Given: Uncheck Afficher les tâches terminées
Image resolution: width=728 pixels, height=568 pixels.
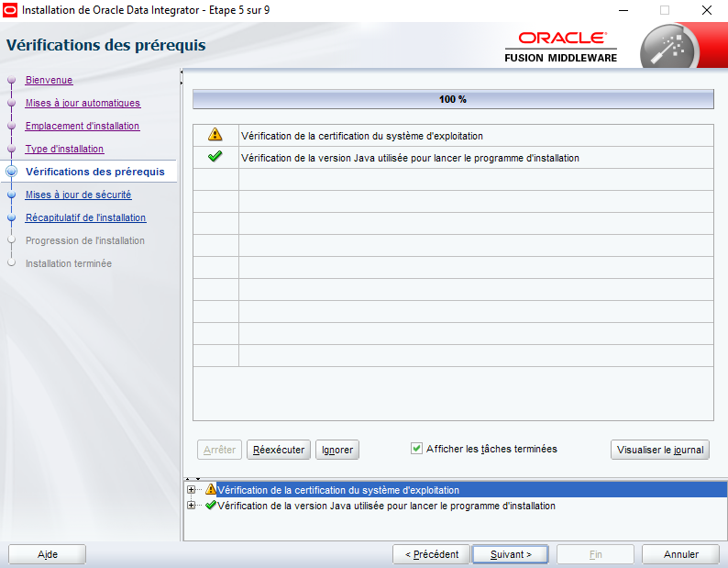Looking at the screenshot, I should [416, 449].
